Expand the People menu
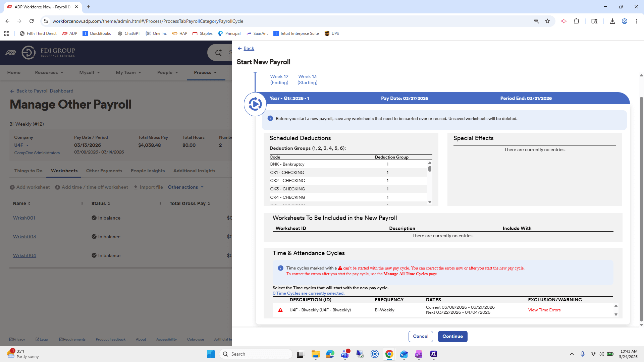The width and height of the screenshot is (644, 362). coord(167,72)
